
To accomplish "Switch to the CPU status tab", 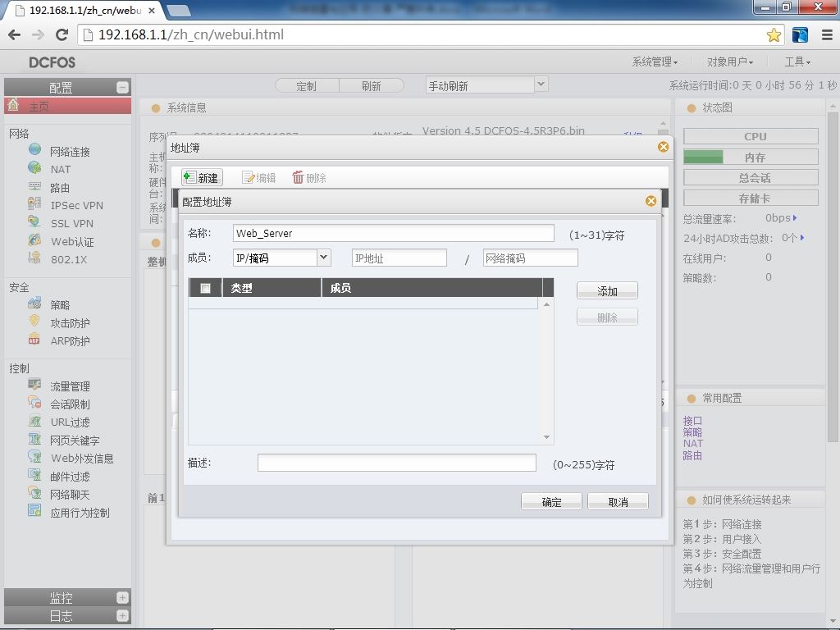I will point(751,136).
